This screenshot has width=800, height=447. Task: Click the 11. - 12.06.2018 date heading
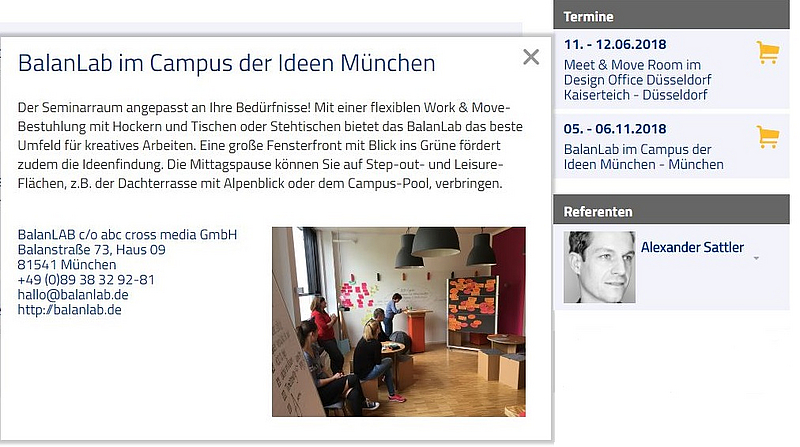pyautogui.click(x=615, y=44)
